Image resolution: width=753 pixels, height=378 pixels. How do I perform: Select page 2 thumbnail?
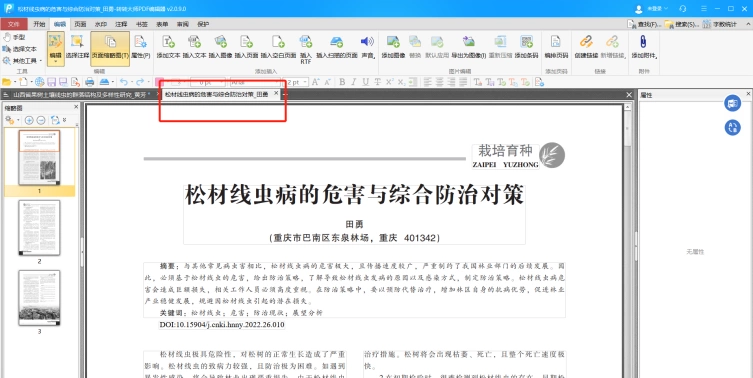pyautogui.click(x=39, y=228)
